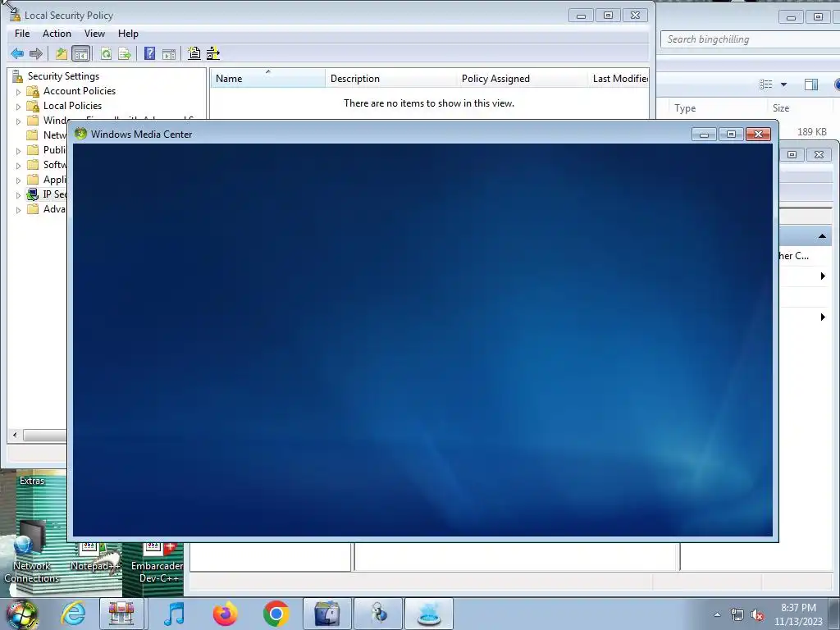The width and height of the screenshot is (840, 630).
Task: Show hidden tray icons arrow
Action: click(717, 615)
